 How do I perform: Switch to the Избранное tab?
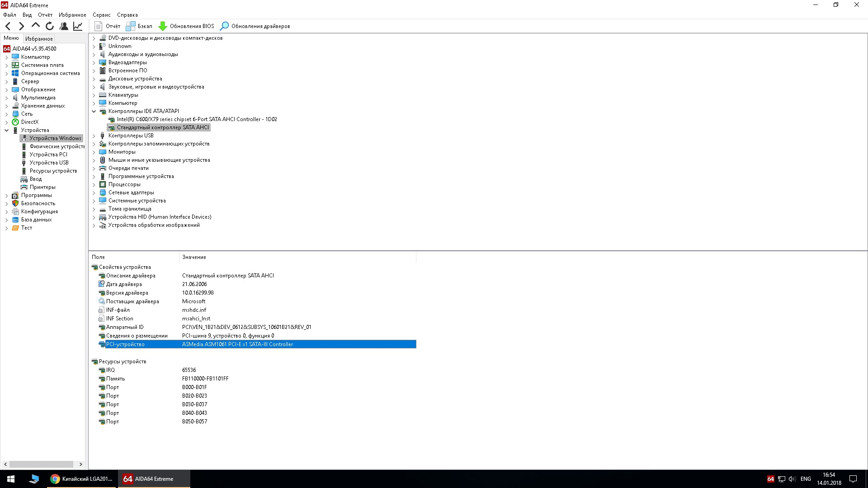(39, 38)
